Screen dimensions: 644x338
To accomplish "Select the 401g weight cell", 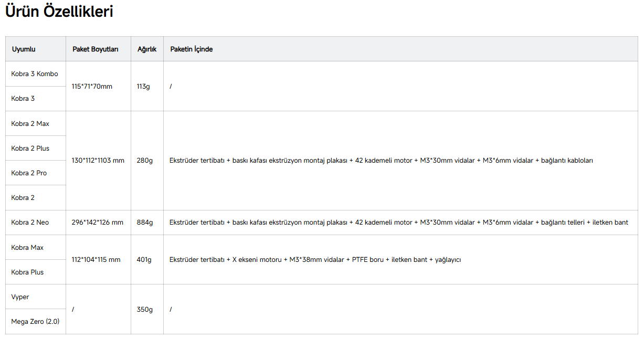I will pyautogui.click(x=144, y=260).
